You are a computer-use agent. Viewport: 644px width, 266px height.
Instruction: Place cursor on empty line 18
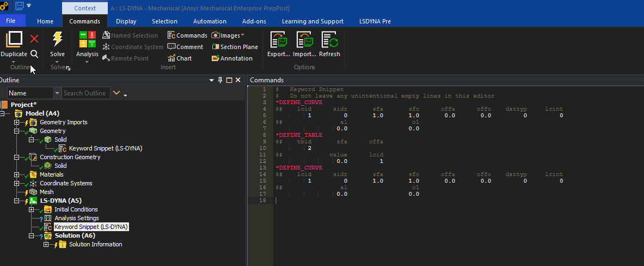coord(458,201)
